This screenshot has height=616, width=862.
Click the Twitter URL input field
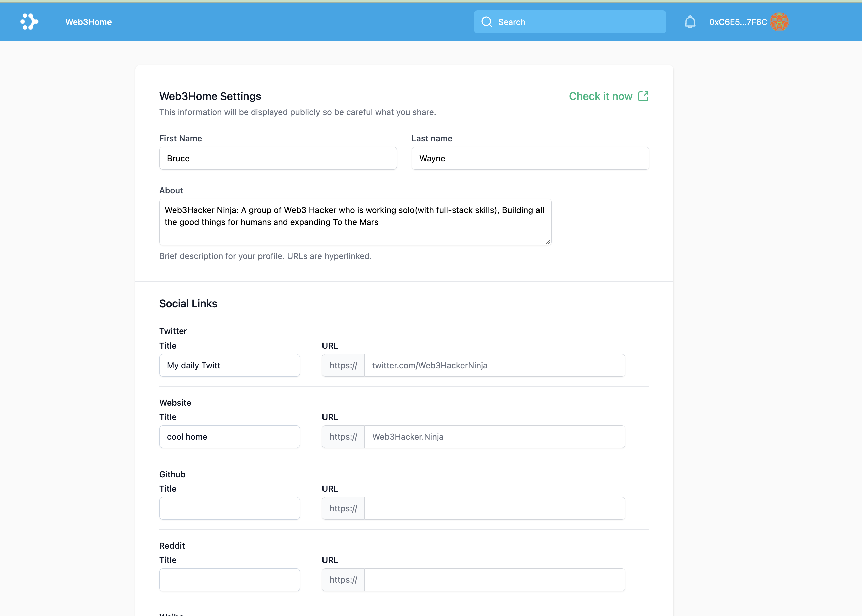[x=494, y=365]
